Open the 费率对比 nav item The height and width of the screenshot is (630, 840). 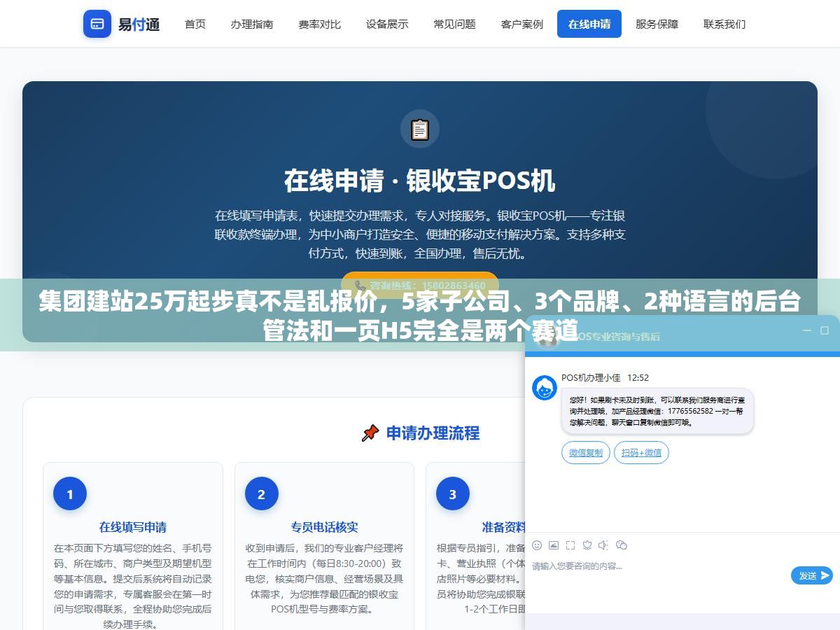pos(320,24)
